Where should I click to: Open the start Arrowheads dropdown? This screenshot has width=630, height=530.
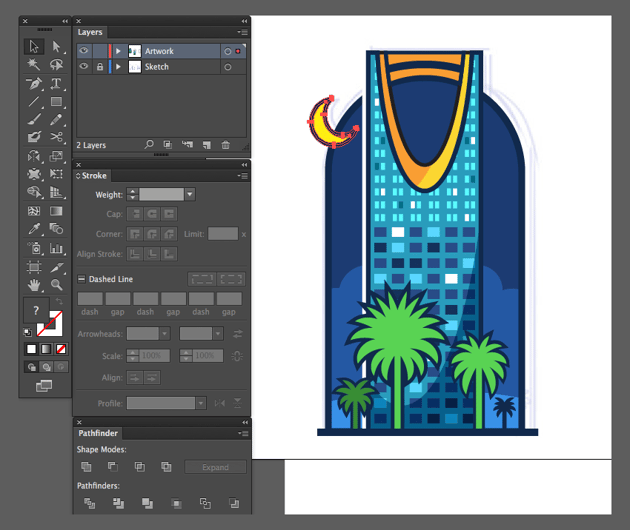pyautogui.click(x=164, y=334)
